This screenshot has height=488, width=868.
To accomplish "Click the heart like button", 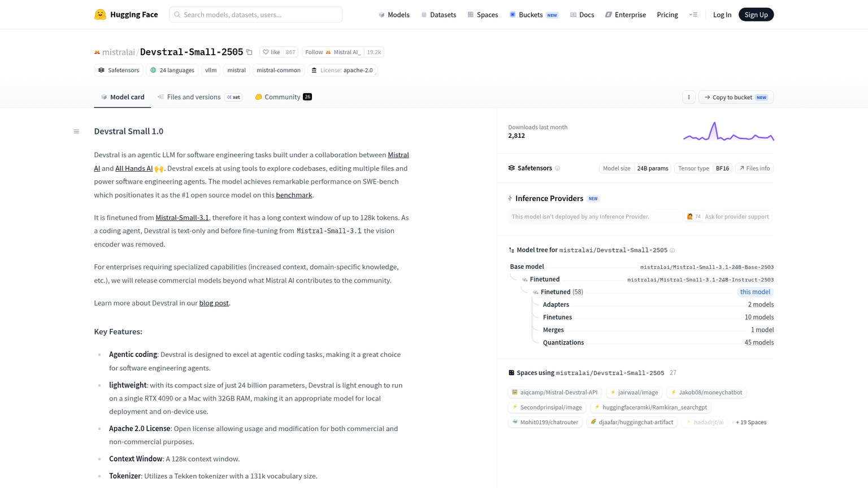I will tap(271, 52).
